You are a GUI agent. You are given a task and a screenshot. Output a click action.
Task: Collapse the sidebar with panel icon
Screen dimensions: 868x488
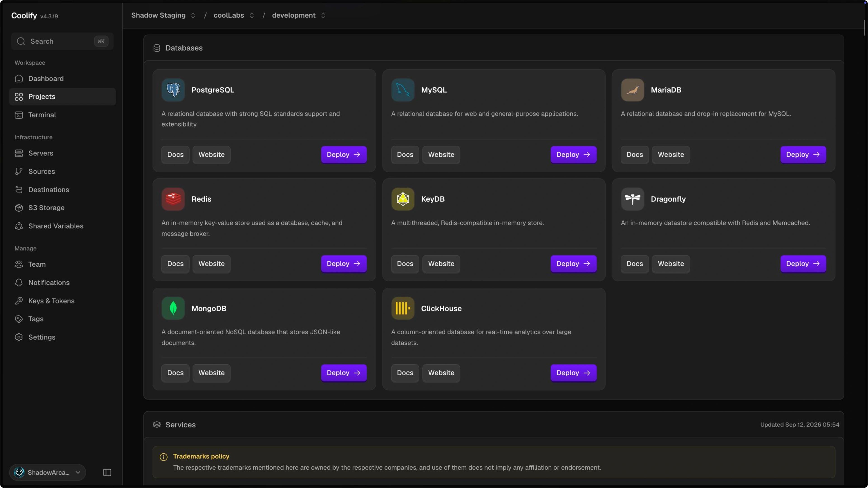tap(107, 472)
